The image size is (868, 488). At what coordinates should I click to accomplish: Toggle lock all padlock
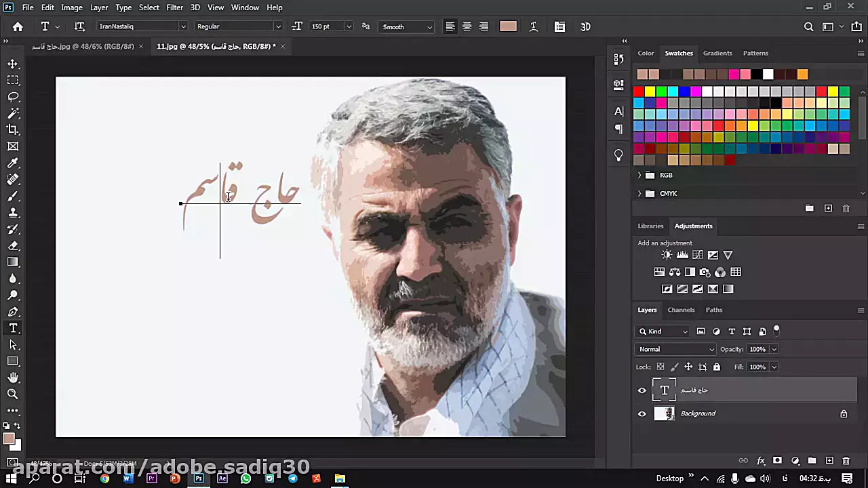717,367
